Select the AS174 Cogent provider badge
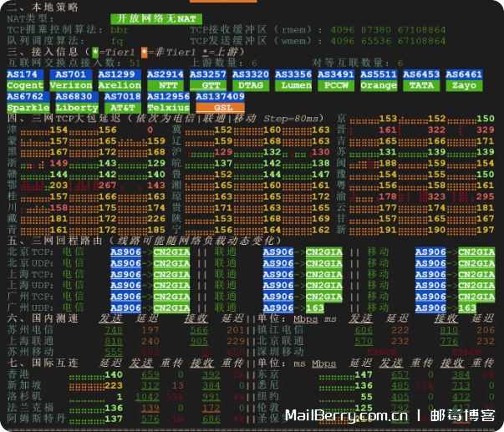 coord(25,80)
